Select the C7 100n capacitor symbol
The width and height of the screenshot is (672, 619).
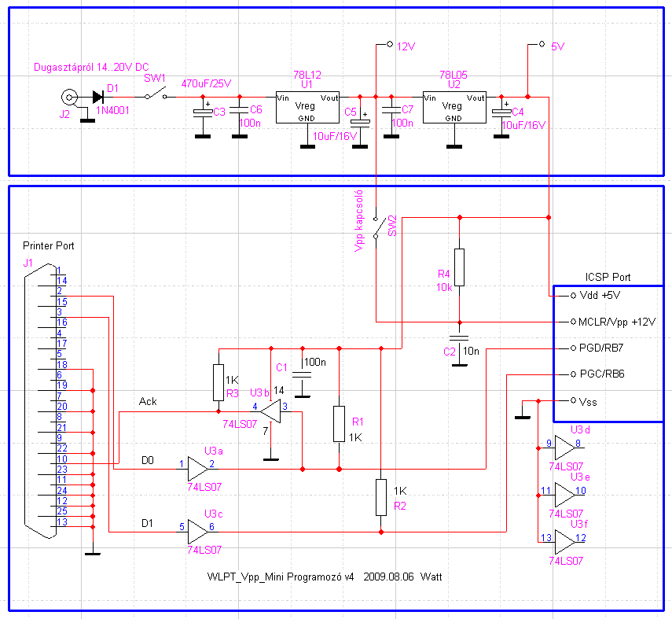pos(391,110)
